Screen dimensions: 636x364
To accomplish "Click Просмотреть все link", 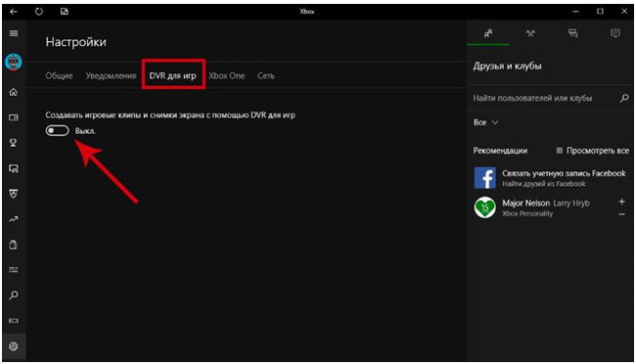I will (x=593, y=151).
